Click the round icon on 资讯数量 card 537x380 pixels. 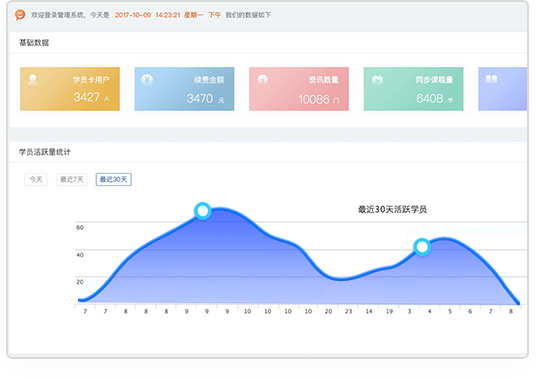click(262, 79)
